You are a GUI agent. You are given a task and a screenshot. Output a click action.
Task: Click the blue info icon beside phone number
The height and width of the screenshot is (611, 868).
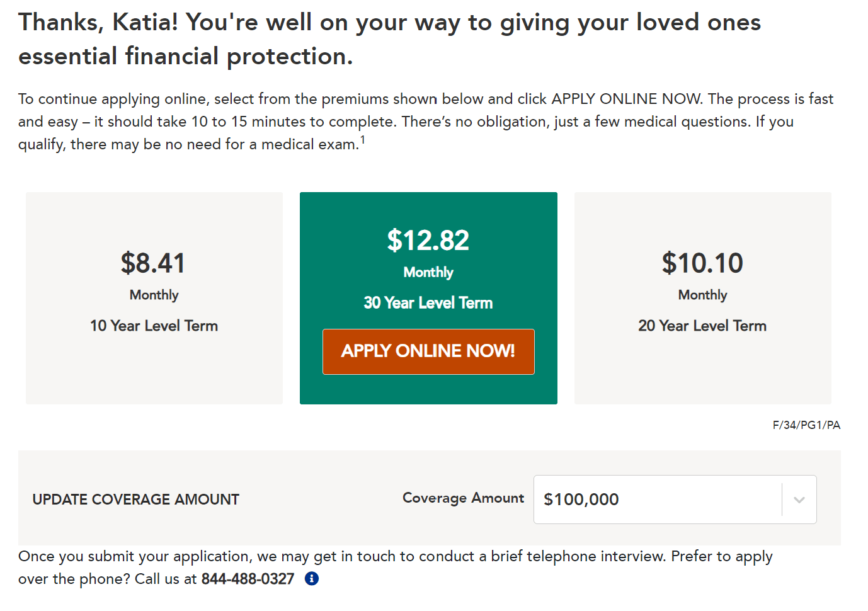point(312,578)
